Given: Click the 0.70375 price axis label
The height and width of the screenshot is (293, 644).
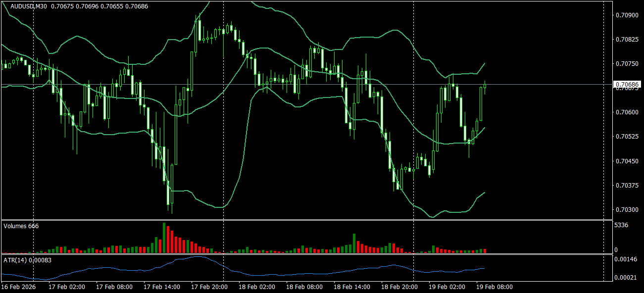Looking at the screenshot, I should [x=627, y=185].
